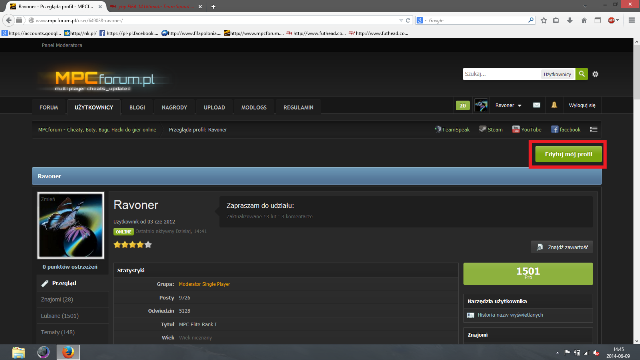Viewport: 640px width, 360px height.
Task: Click the Panel Moderatora link
Action: click(62, 45)
